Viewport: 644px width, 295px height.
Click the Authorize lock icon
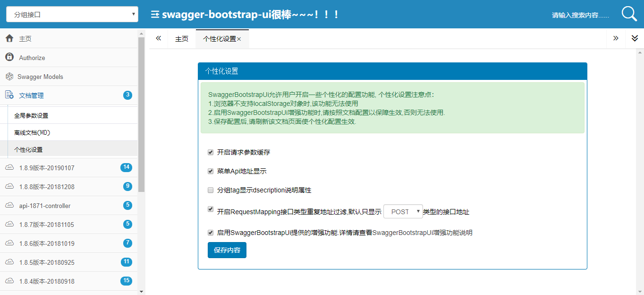[x=9, y=57]
